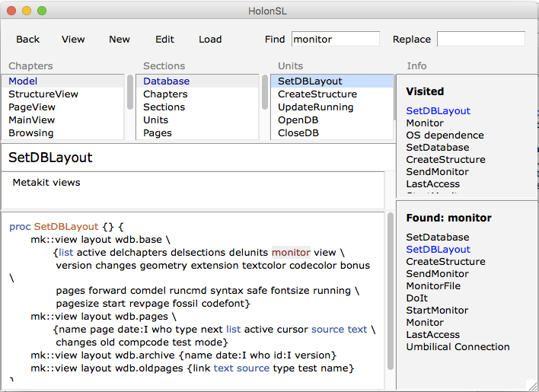The image size is (539, 392).
Task: Click the Replace input field
Action: tap(480, 39)
